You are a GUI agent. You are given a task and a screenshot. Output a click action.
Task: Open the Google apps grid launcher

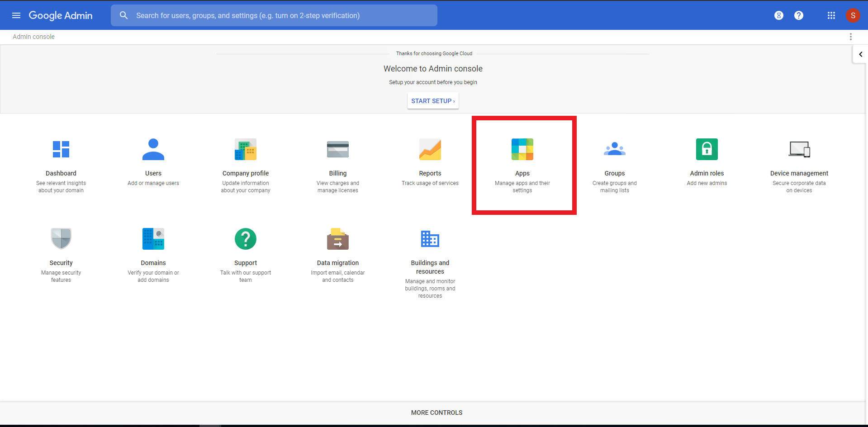(831, 15)
